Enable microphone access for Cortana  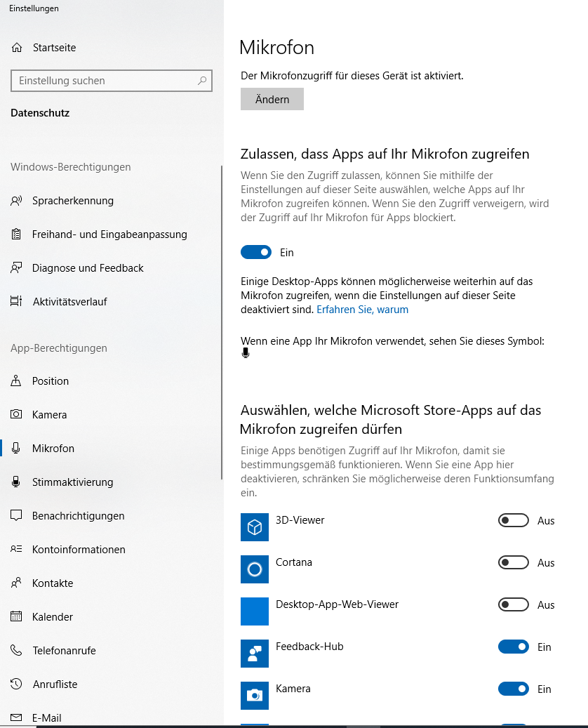click(514, 563)
